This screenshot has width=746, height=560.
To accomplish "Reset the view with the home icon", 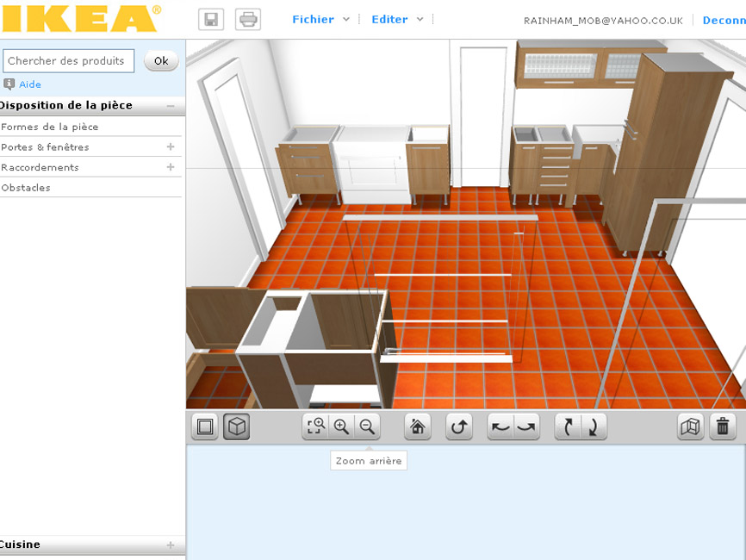I will (418, 426).
